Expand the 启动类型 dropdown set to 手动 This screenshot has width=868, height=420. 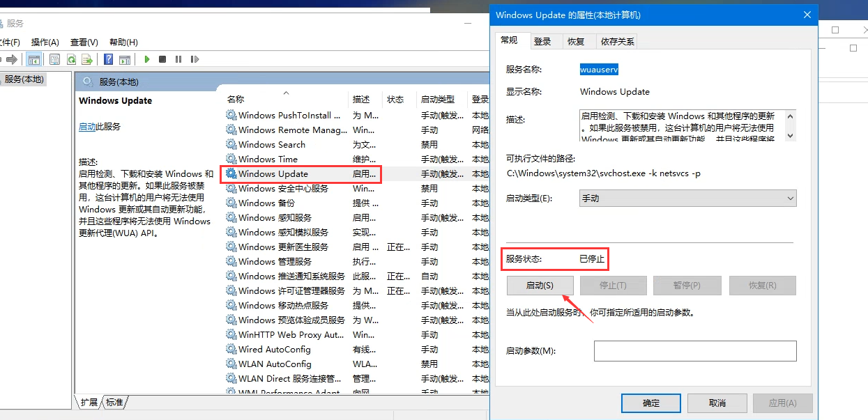point(687,199)
